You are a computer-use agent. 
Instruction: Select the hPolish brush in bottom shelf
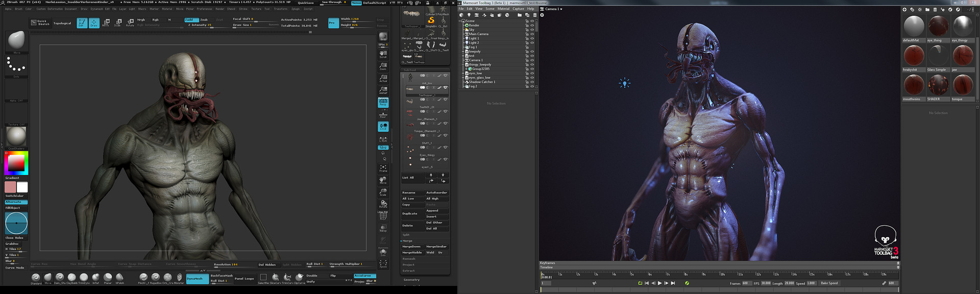coord(119,278)
